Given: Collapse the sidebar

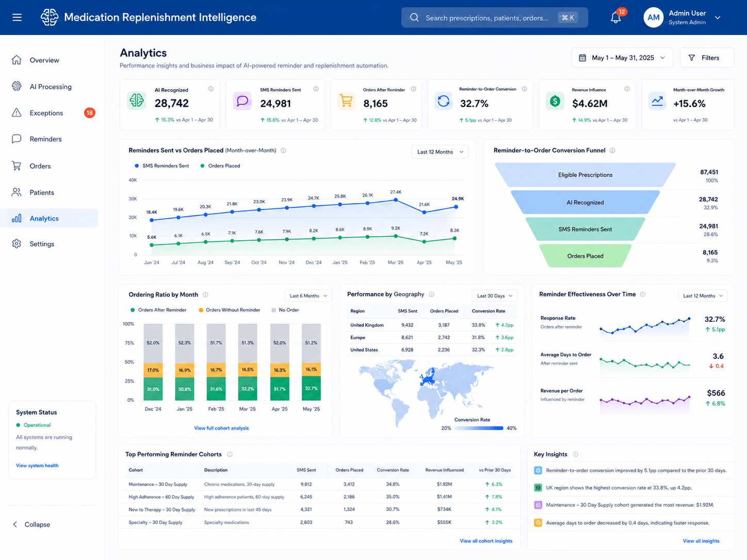Looking at the screenshot, I should click(x=31, y=524).
